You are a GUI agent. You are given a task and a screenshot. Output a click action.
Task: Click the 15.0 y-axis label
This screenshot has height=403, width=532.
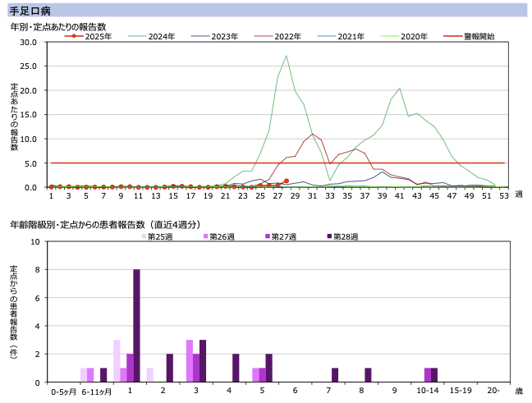point(28,115)
